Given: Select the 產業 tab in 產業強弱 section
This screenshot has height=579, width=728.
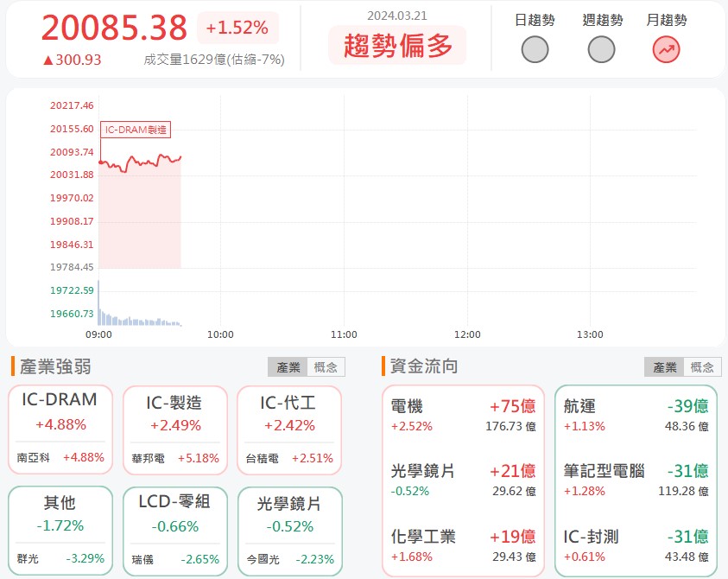Looking at the screenshot, I should (288, 367).
